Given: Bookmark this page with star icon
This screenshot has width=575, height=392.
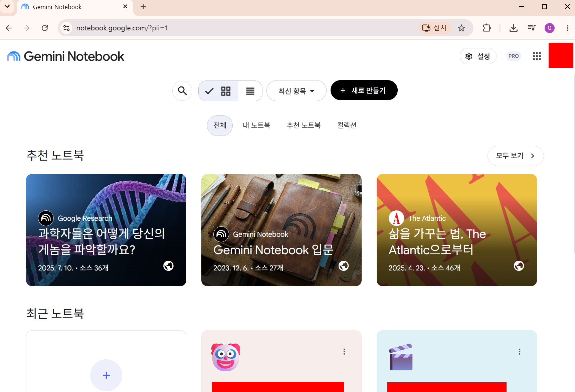Looking at the screenshot, I should click(x=461, y=28).
